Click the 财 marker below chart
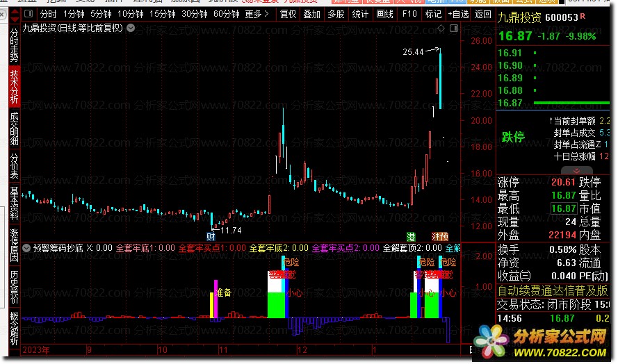The height and width of the screenshot is (364, 618). 211,236
